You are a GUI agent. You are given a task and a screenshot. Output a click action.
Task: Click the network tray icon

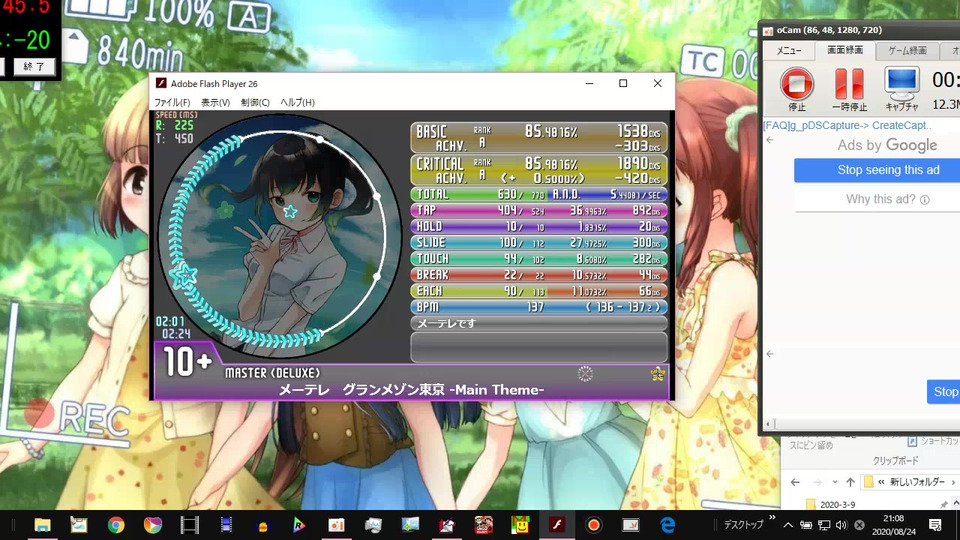824,525
